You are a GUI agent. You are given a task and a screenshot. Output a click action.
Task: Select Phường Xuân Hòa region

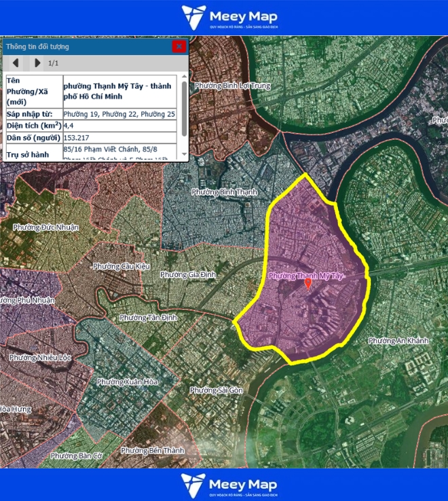(x=127, y=382)
